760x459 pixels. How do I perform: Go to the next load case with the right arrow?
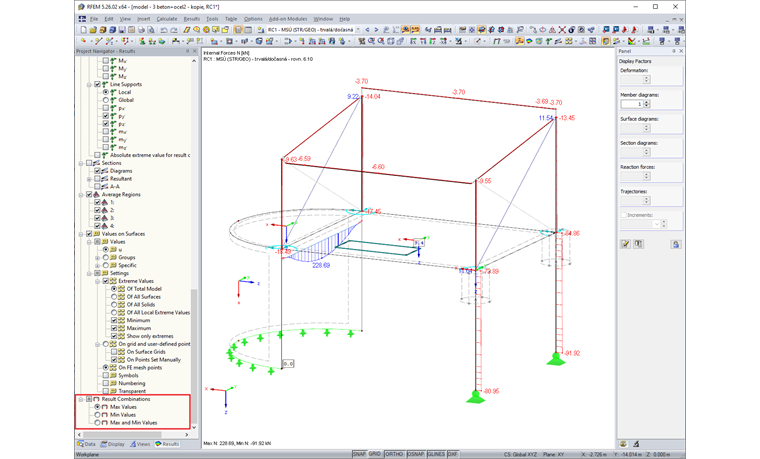tap(376, 30)
